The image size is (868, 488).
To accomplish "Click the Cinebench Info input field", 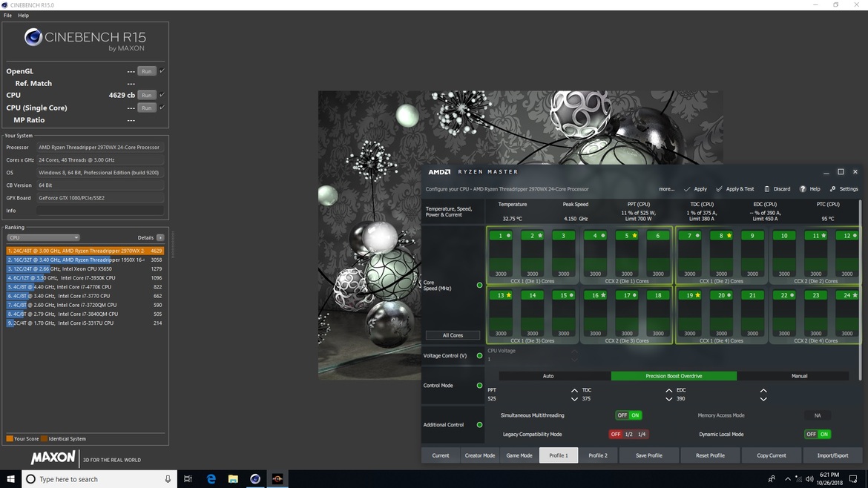I will (x=100, y=210).
